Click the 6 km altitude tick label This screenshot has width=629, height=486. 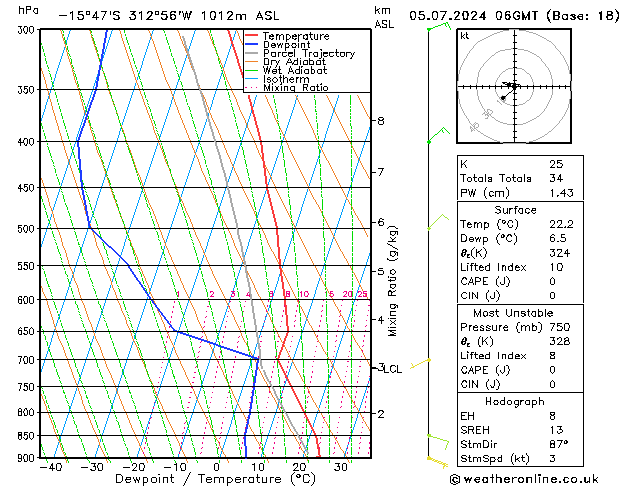point(381,222)
